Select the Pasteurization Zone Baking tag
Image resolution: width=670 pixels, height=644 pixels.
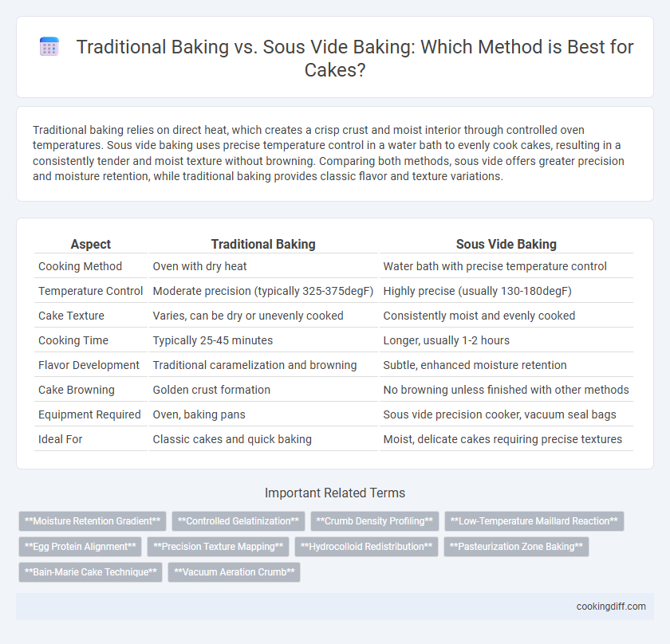516,547
